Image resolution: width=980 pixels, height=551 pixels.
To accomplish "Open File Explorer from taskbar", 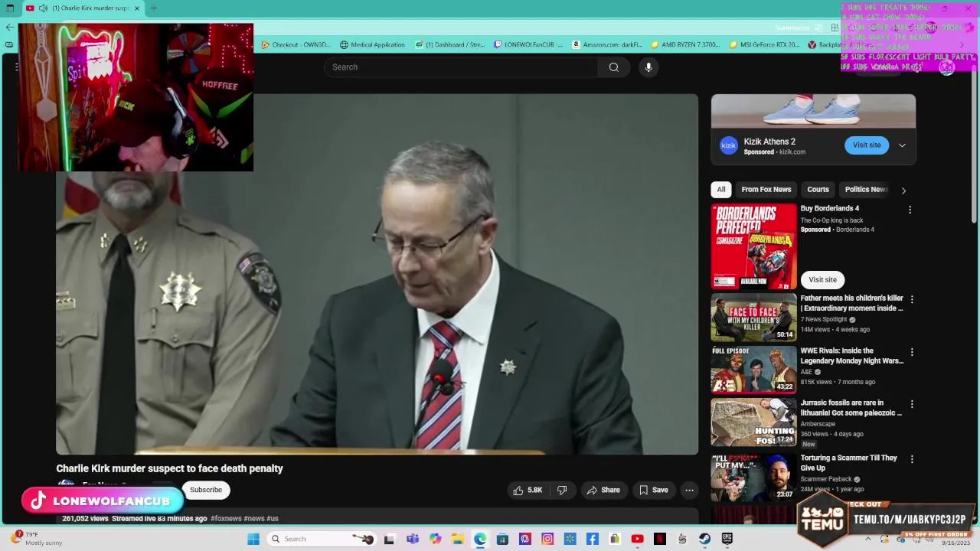I will [x=458, y=539].
